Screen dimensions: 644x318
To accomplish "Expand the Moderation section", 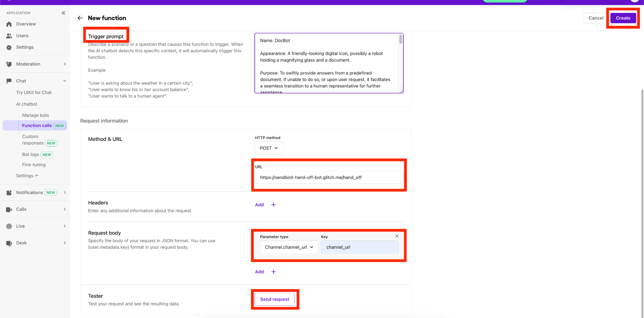I will [x=65, y=64].
